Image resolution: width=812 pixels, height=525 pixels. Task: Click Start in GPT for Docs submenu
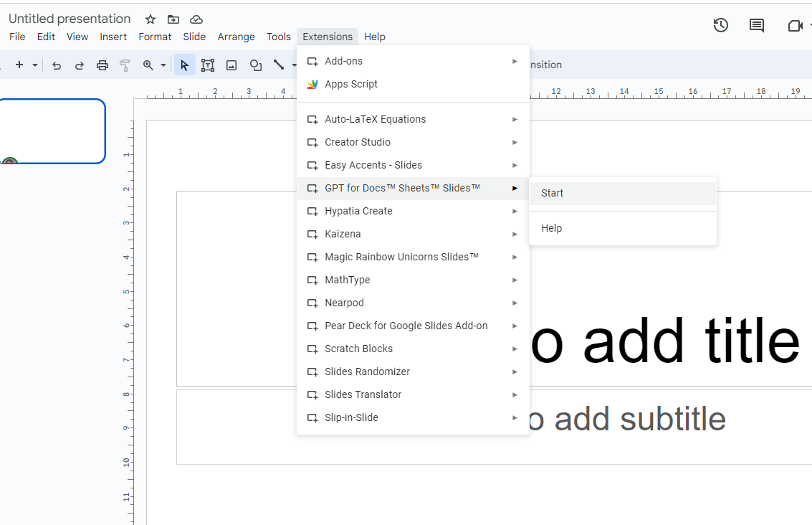point(623,194)
